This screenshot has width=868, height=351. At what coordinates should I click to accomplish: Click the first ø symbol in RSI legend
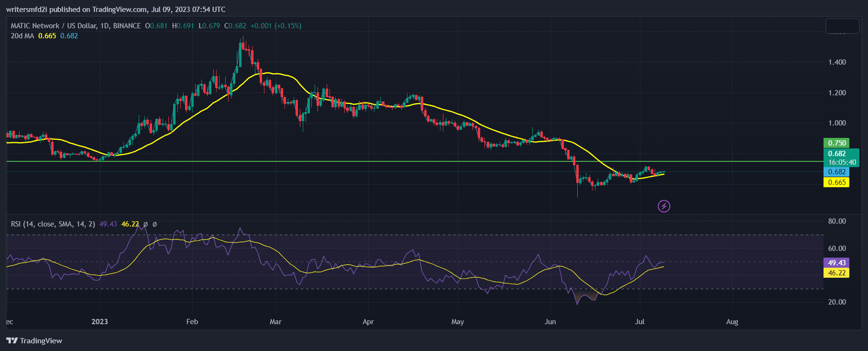(145, 224)
